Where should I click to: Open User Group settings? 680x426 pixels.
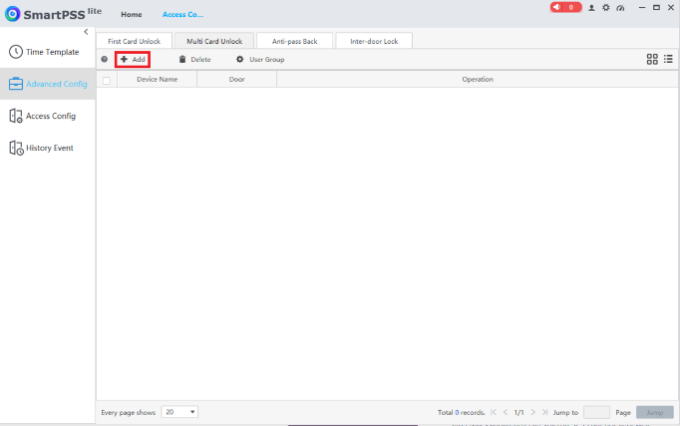point(260,59)
